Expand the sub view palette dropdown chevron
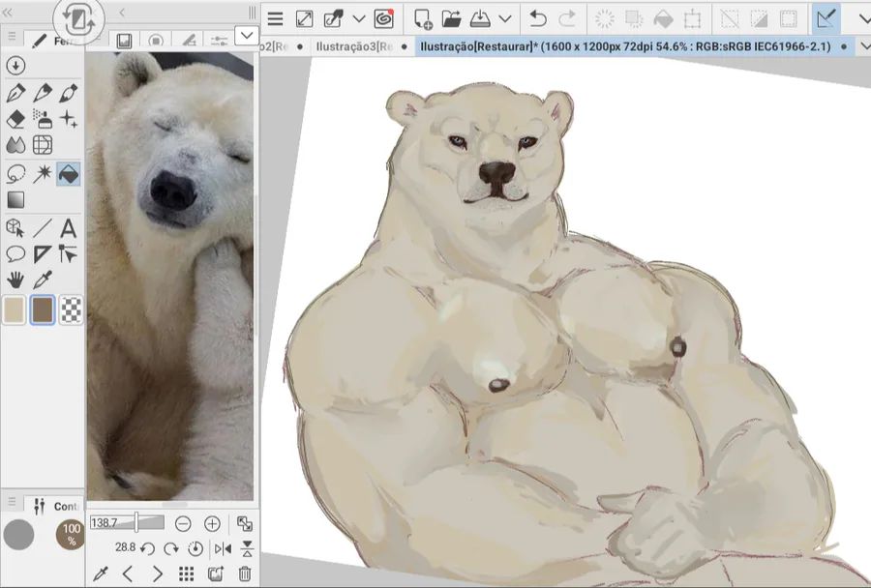 point(247,36)
